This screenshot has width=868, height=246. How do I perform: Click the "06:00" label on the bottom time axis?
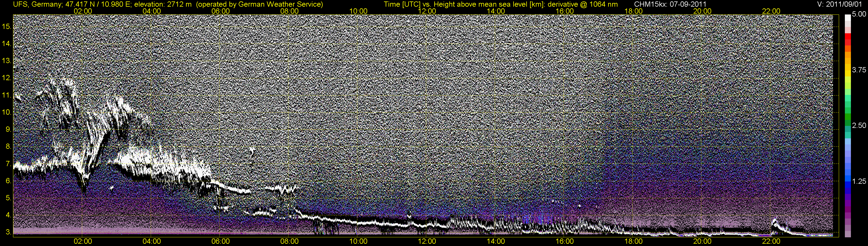click(x=220, y=241)
